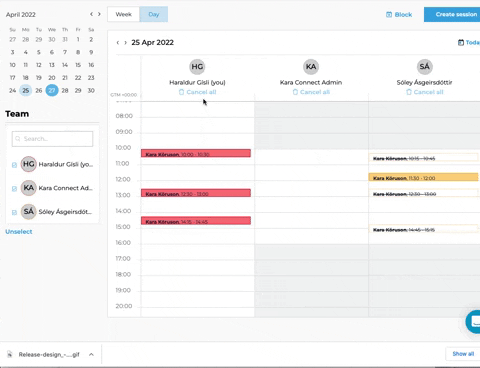Focus the Team search field
This screenshot has width=480, height=368.
click(52, 139)
